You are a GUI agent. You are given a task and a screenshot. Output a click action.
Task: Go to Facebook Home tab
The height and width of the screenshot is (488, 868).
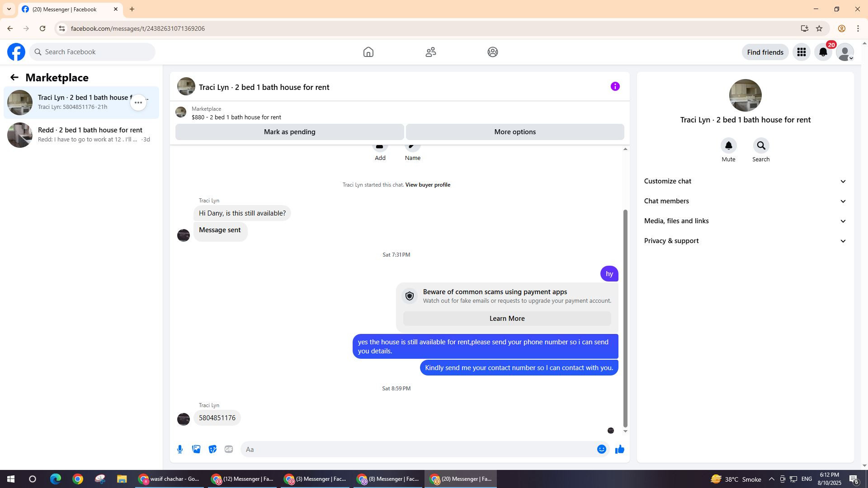click(368, 52)
